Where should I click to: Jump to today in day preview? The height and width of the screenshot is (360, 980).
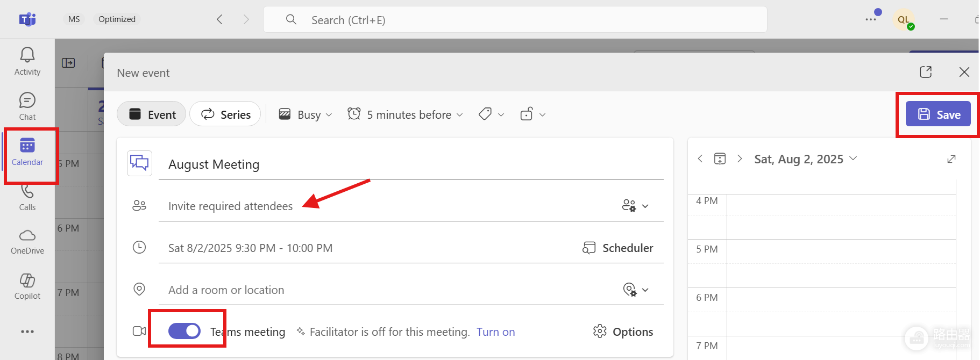(720, 159)
